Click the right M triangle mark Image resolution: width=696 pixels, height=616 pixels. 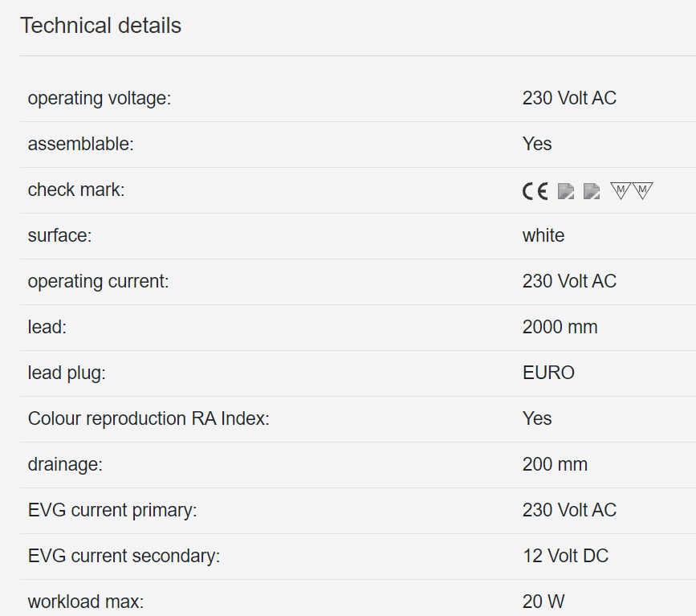643,190
